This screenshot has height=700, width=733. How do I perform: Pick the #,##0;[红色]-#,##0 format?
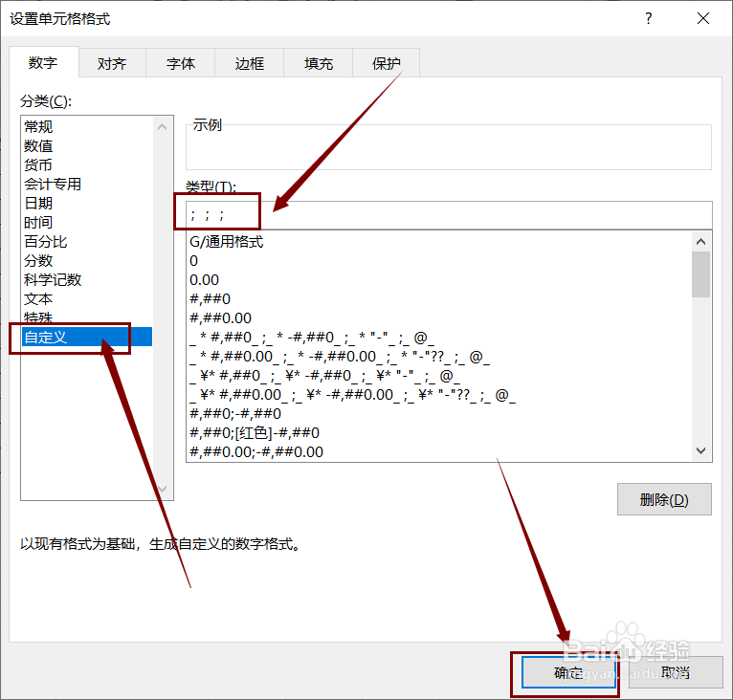[438, 432]
